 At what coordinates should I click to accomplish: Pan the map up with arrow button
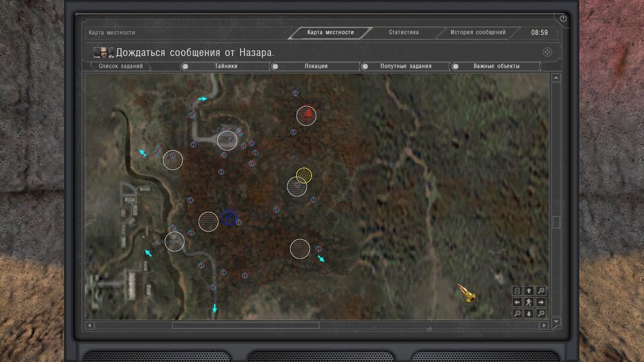click(x=529, y=291)
